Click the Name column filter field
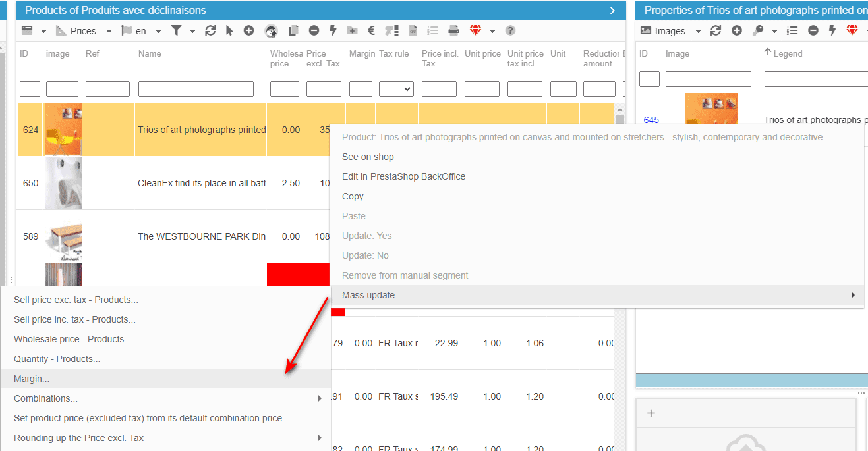 196,89
